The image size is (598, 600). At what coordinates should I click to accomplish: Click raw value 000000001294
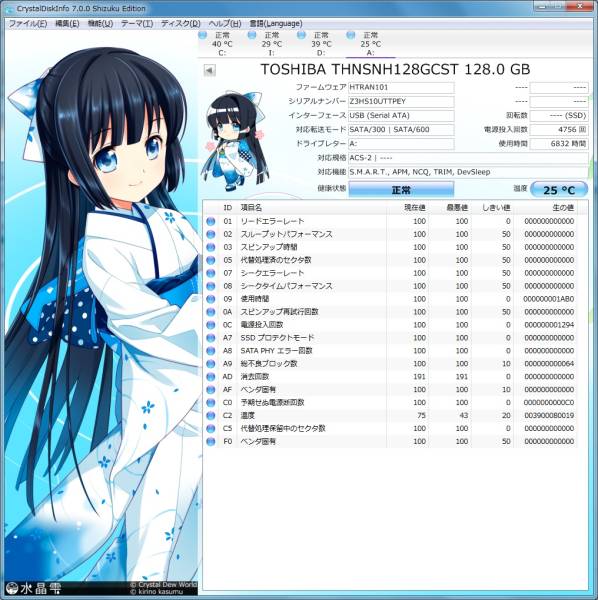549,325
